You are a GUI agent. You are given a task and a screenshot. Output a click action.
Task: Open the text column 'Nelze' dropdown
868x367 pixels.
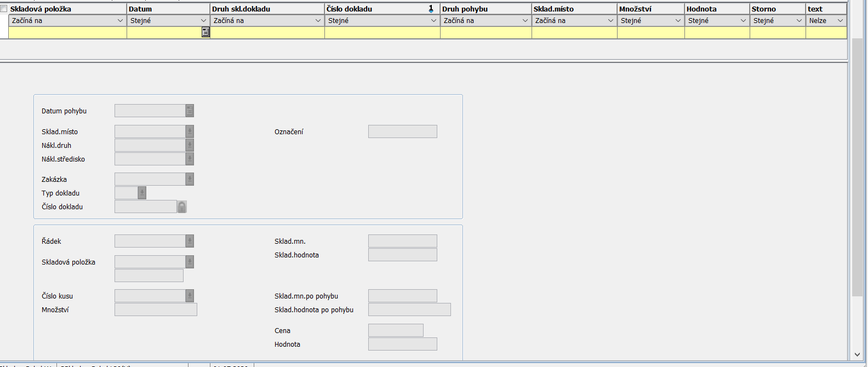coord(840,21)
